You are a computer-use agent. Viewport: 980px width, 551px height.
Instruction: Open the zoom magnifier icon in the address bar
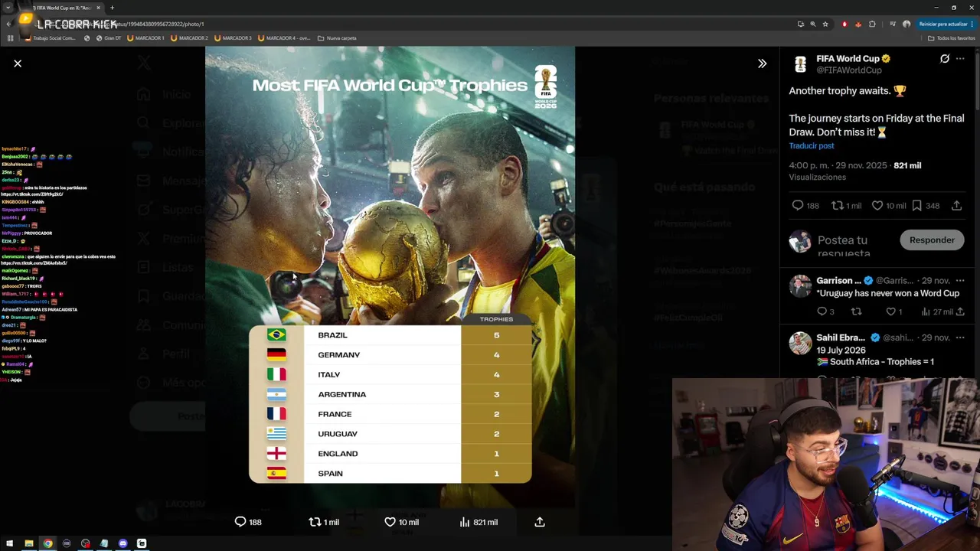[813, 24]
